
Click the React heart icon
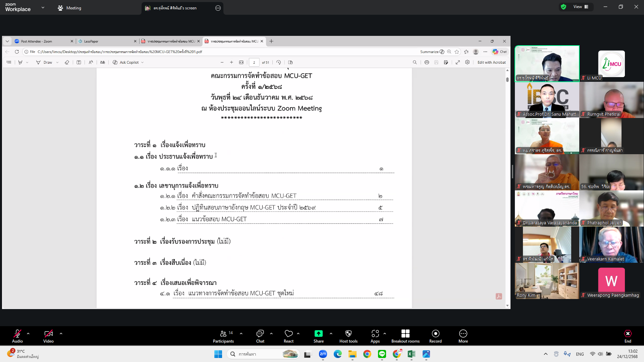click(288, 334)
